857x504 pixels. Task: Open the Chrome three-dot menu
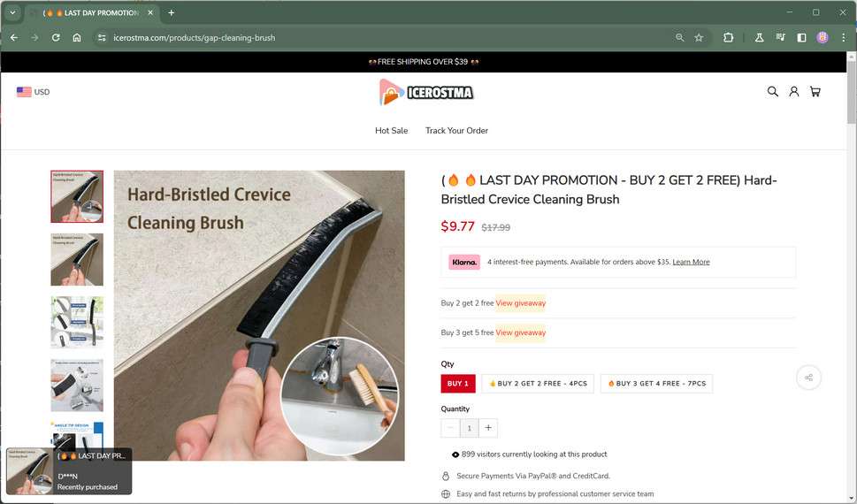pos(844,38)
